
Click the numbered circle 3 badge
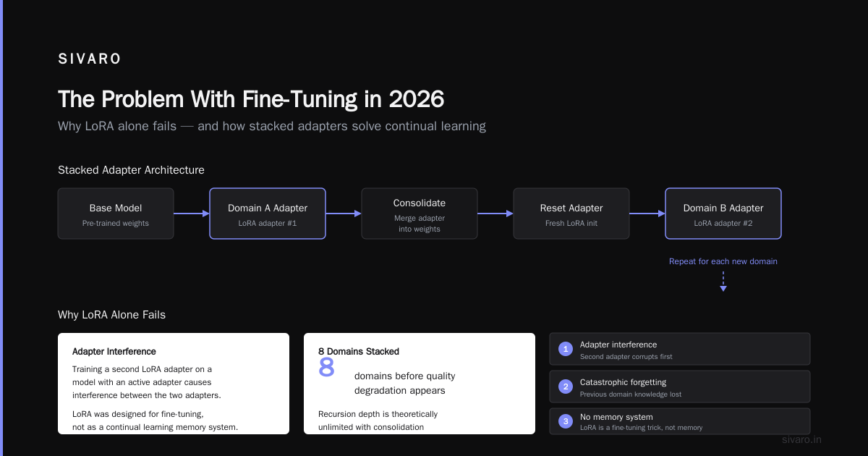(566, 421)
